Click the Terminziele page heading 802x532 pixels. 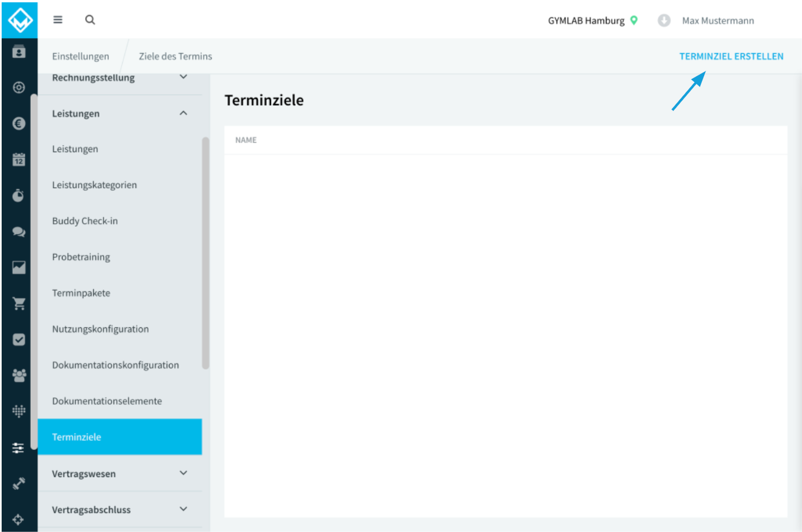pos(264,100)
